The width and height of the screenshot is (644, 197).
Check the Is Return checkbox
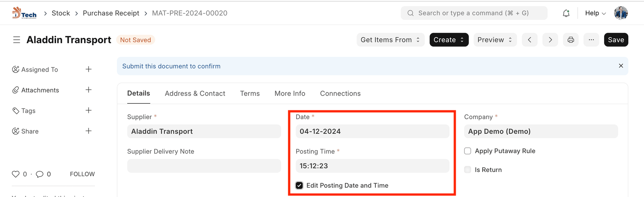pyautogui.click(x=467, y=170)
